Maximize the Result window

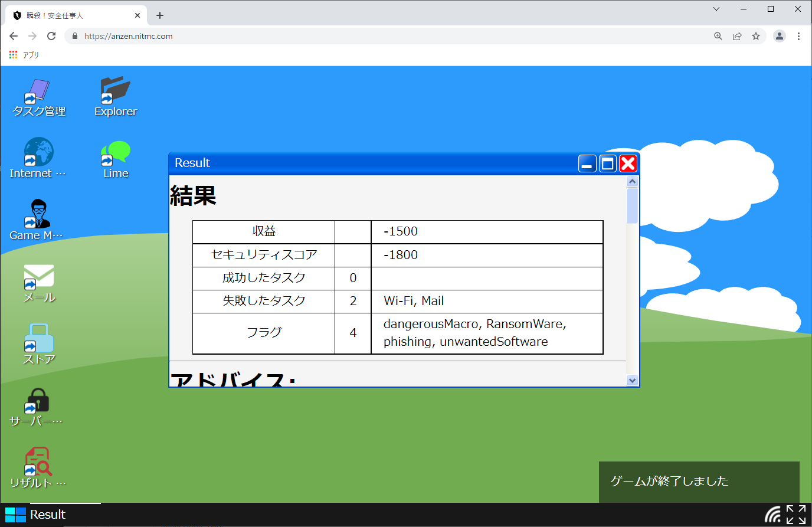click(608, 163)
